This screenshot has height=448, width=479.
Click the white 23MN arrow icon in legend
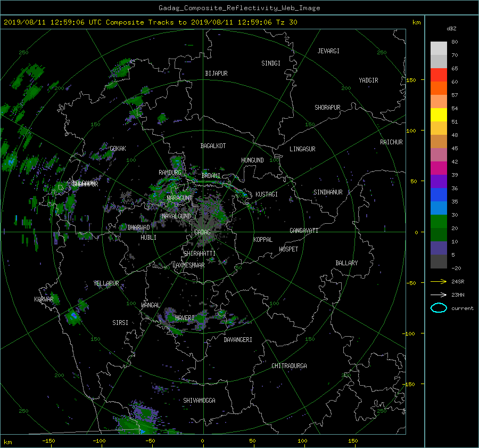pos(439,295)
